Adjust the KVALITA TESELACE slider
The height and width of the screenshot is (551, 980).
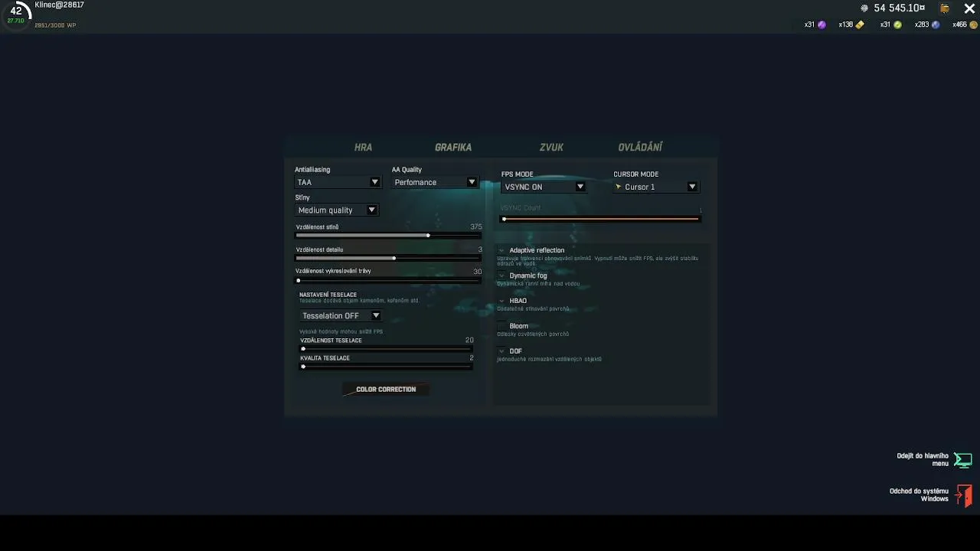click(386, 367)
